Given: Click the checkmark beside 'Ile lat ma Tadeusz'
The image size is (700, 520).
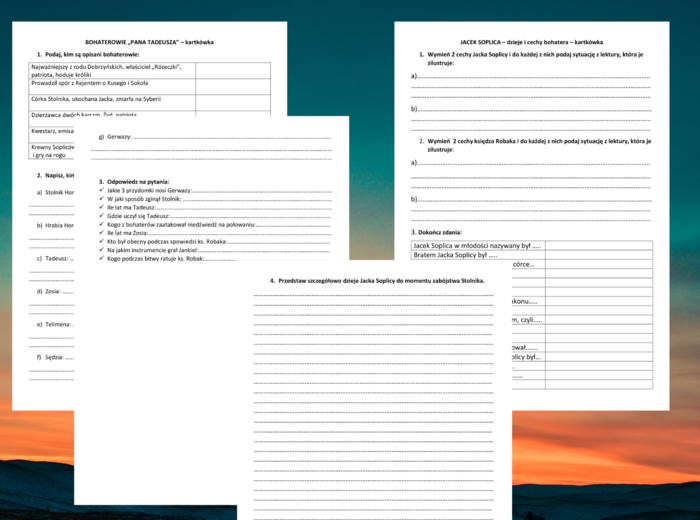Looking at the screenshot, I should click(x=102, y=207).
